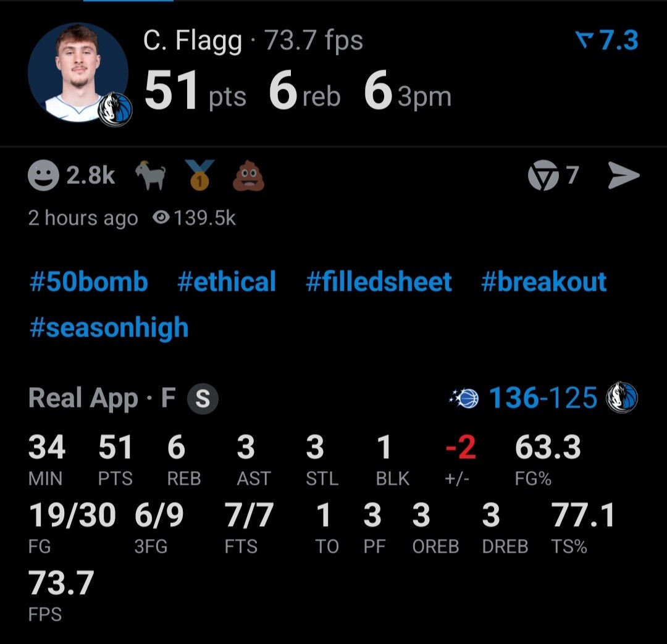Open C. Flagg's player profile photo
667x644 pixels.
pos(78,73)
